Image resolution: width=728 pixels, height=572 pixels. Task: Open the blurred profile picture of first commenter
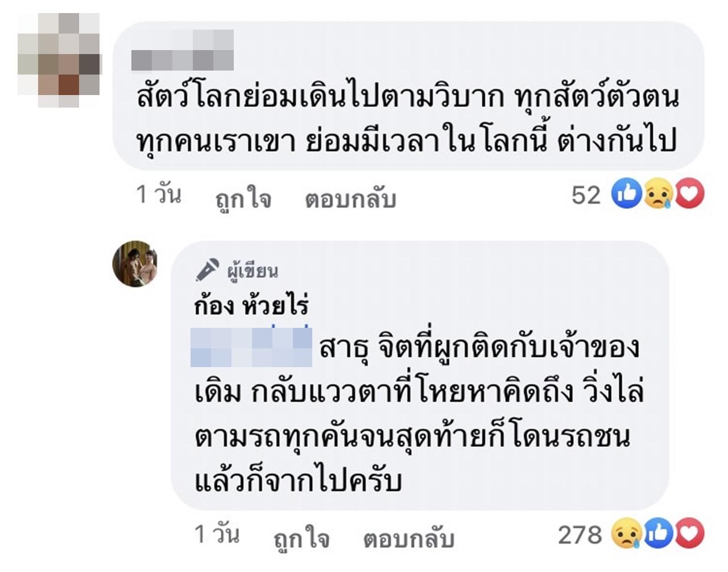[x=59, y=60]
